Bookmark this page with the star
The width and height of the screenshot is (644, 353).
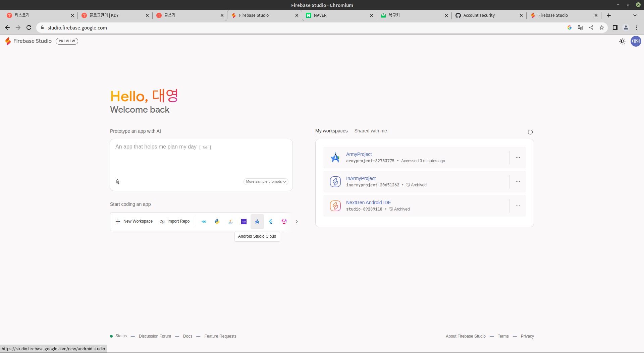click(602, 27)
